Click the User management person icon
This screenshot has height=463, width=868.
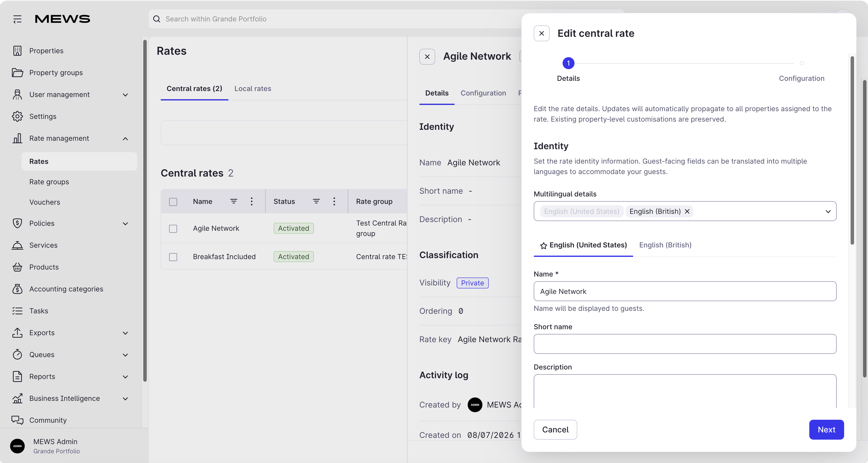pos(17,94)
